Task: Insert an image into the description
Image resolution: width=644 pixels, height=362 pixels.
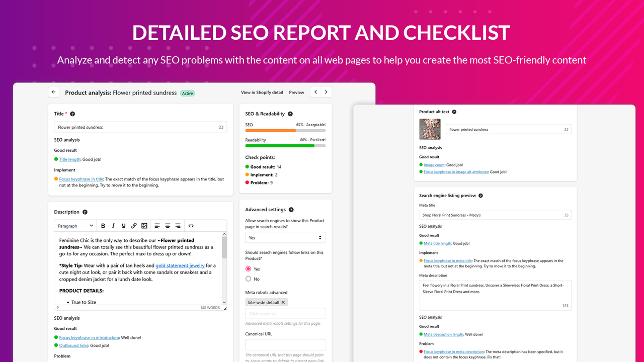Action: click(x=145, y=225)
